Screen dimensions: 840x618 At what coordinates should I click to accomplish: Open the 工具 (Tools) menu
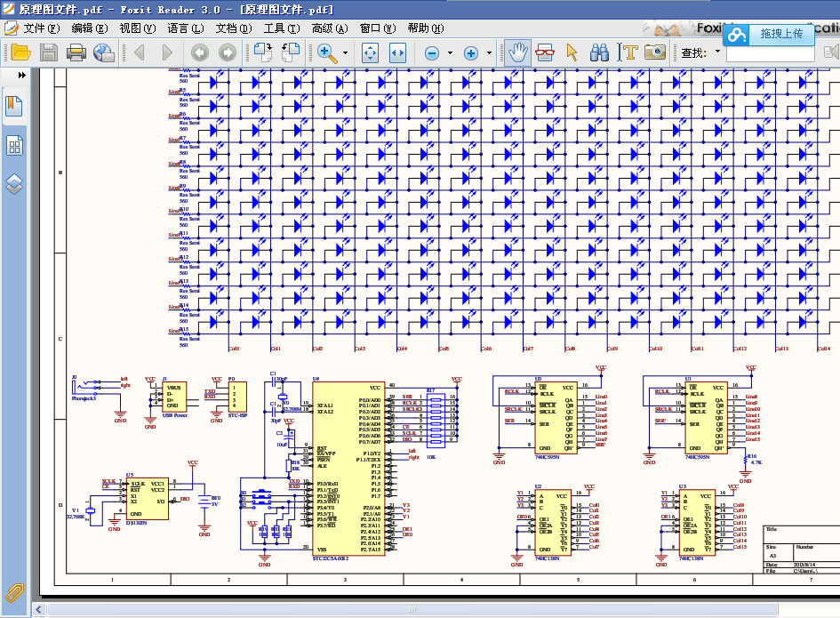[280, 28]
